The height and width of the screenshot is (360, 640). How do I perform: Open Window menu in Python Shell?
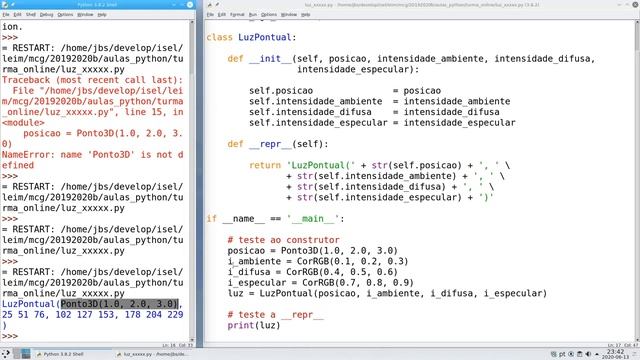tap(85, 14)
